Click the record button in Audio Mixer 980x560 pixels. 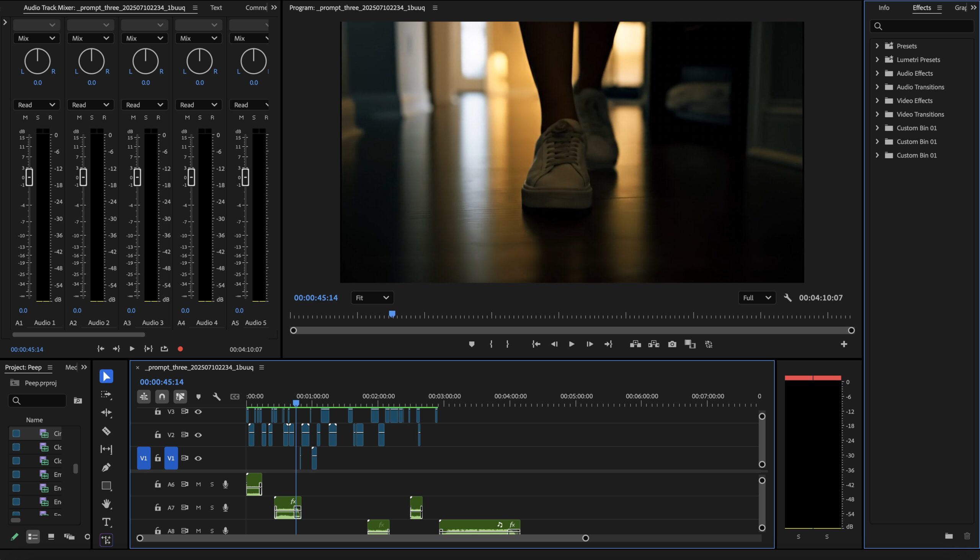click(x=180, y=349)
